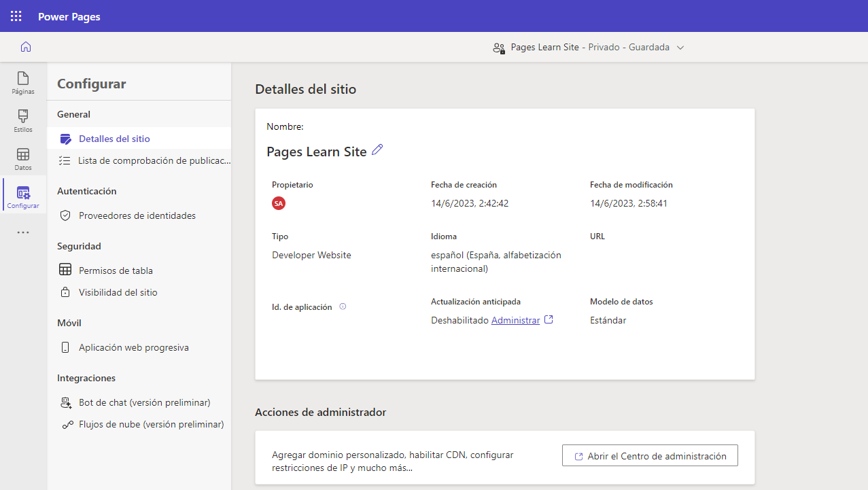The image size is (868, 490).
Task: Click the shield icon for identity providers
Action: tap(65, 215)
